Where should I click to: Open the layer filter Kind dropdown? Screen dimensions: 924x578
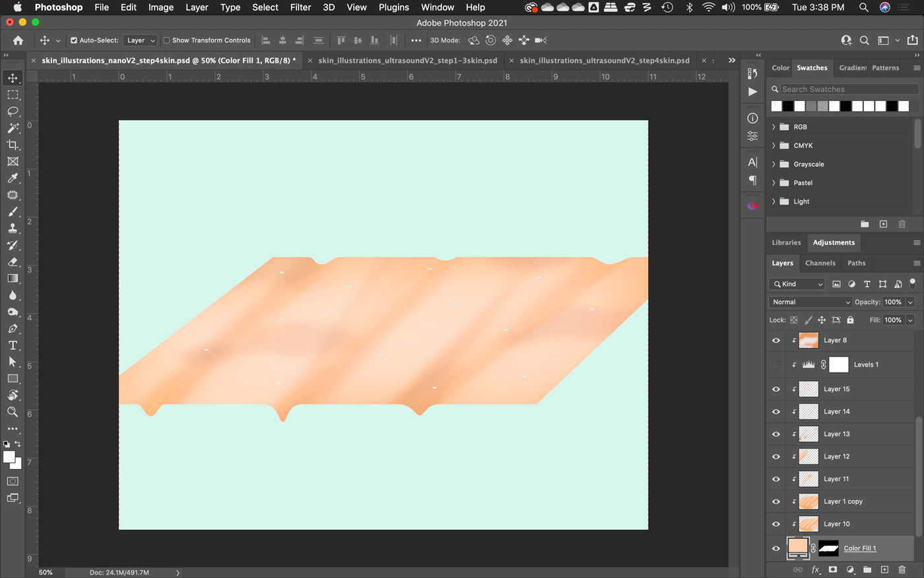pos(797,284)
